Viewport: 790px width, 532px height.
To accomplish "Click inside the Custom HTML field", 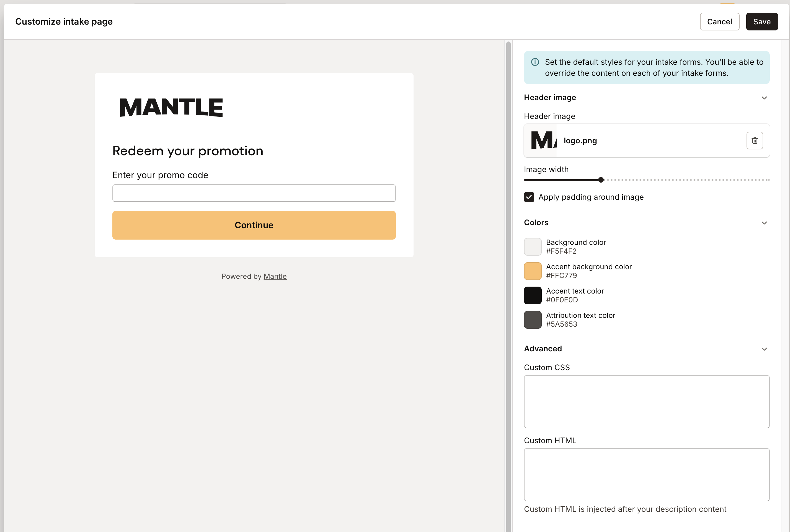I will [x=646, y=474].
